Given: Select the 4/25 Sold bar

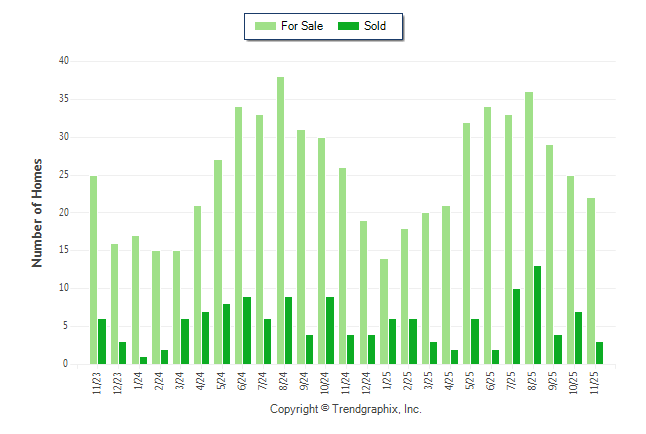Looking at the screenshot, I should (455, 357).
